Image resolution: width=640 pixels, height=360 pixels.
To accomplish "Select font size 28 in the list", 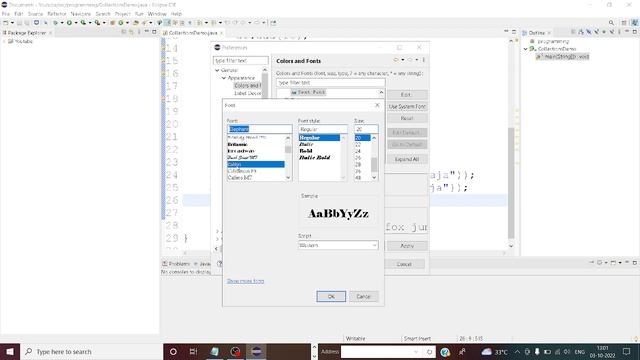I will (x=358, y=164).
